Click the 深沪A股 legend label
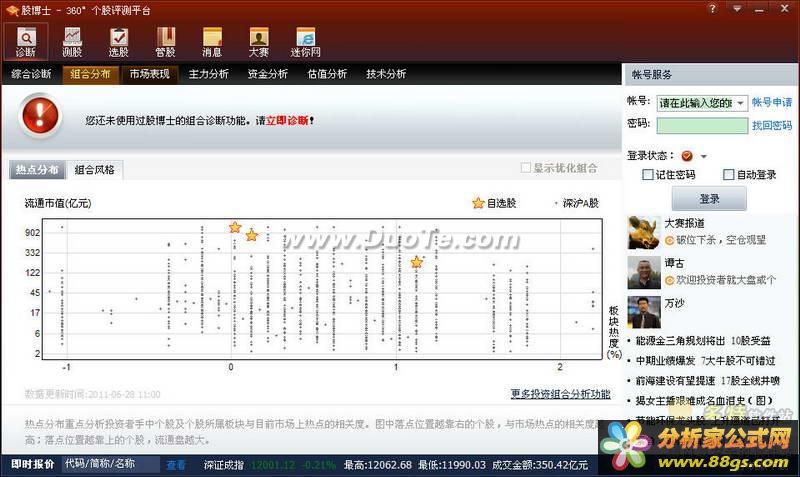 (x=580, y=203)
